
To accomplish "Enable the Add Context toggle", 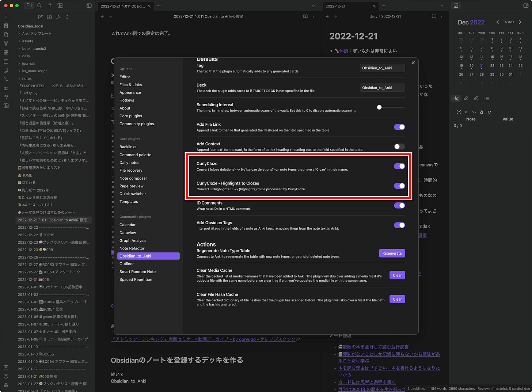I will tap(399, 146).
